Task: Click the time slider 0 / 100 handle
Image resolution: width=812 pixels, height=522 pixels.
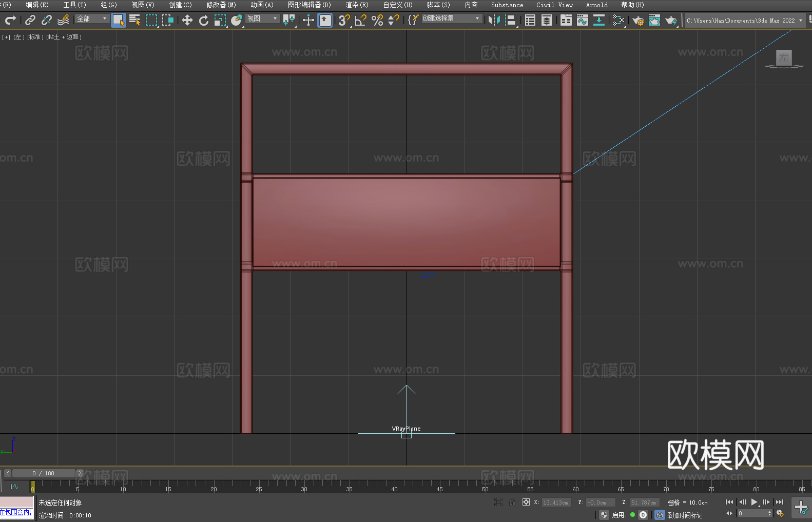Action: pos(44,473)
